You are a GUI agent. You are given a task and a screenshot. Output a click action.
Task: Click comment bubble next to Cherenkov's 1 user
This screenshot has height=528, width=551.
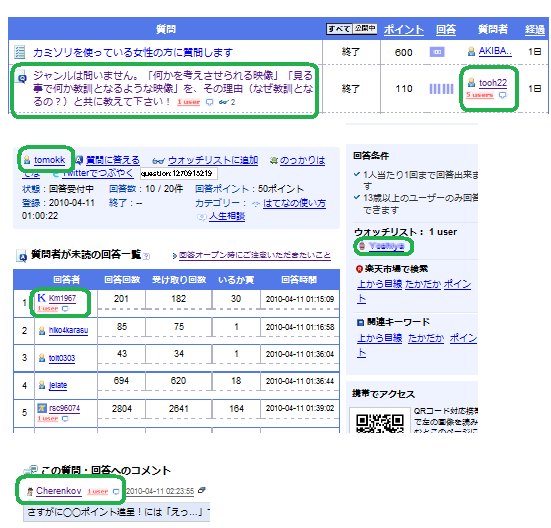pos(116,492)
